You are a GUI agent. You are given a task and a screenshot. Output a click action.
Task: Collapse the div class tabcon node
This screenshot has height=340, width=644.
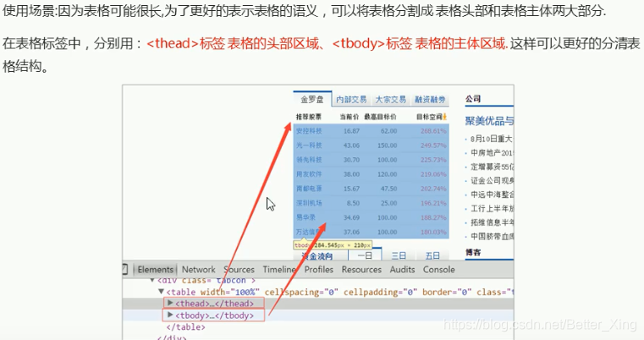[x=152, y=281]
